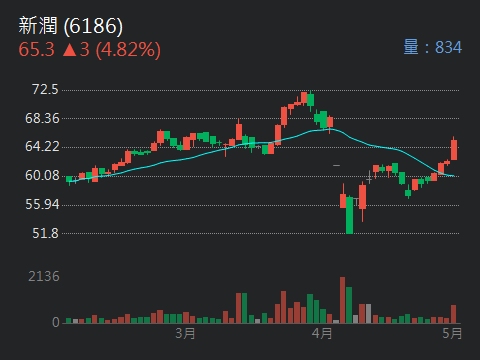Click the 3月 timeline label
Screen dimensions: 480x360
tap(185, 333)
